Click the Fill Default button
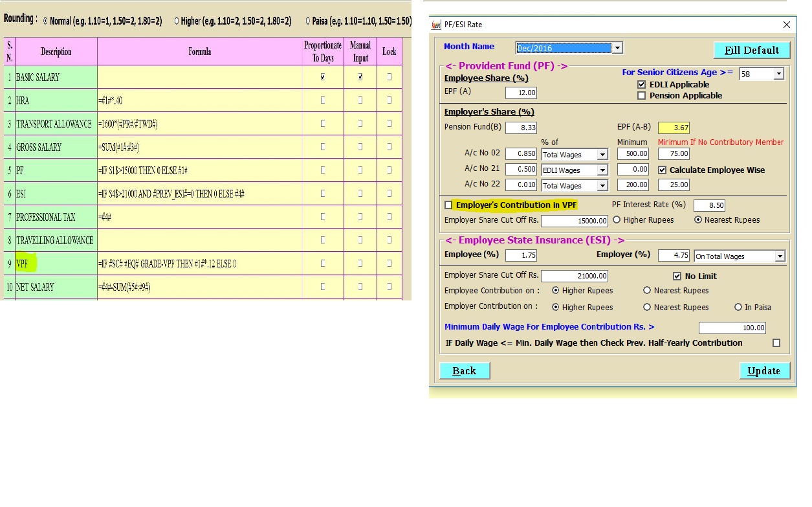Image resolution: width=812 pixels, height=507 pixels. (751, 51)
